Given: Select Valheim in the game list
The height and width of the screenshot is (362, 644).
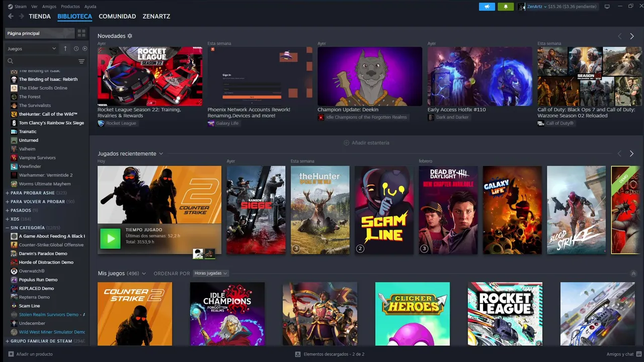Looking at the screenshot, I should 27,149.
